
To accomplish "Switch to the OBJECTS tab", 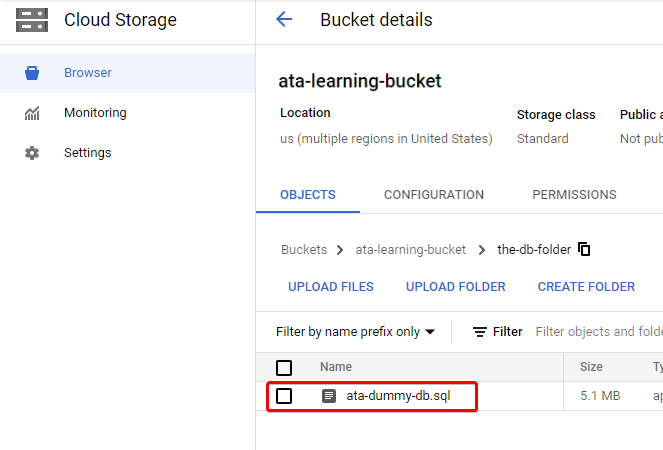I will 308,195.
